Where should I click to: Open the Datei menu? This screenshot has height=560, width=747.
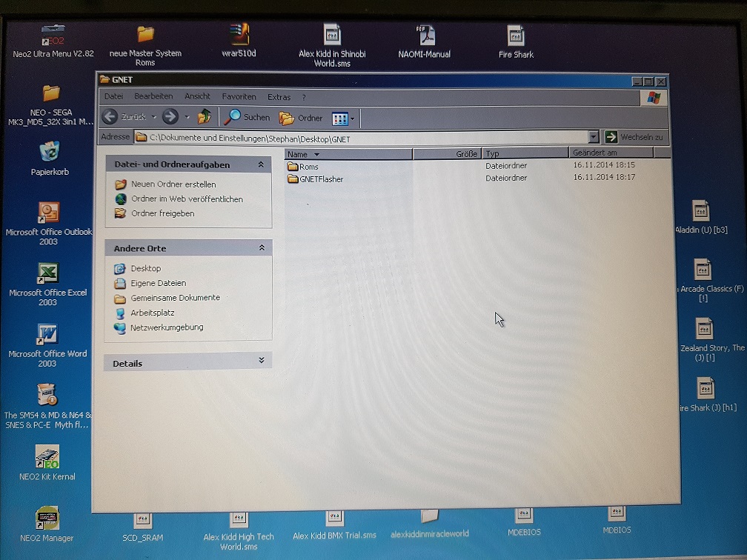tap(114, 96)
